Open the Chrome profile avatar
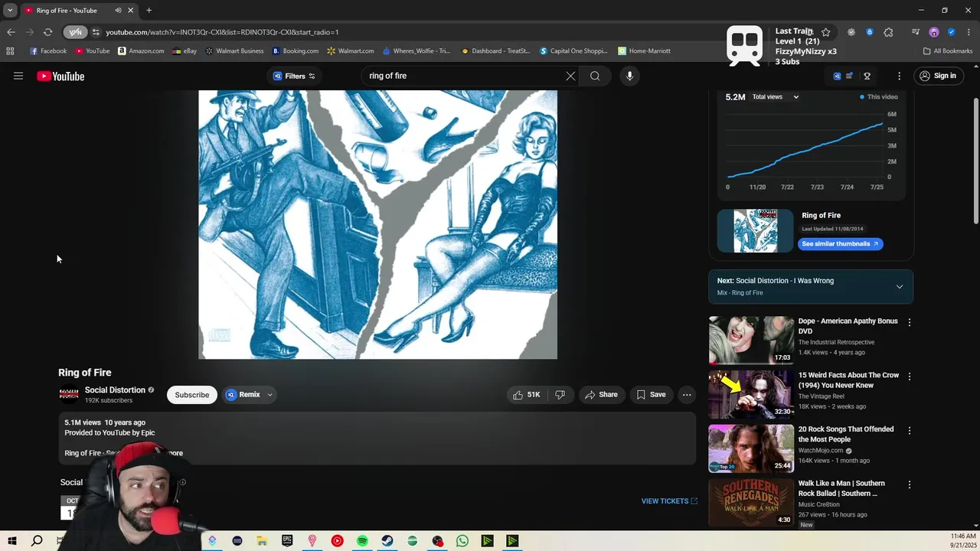The height and width of the screenshot is (551, 980). pyautogui.click(x=933, y=32)
